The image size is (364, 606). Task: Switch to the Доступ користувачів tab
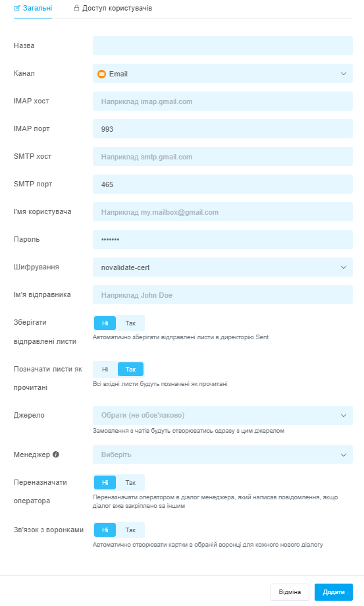113,8
